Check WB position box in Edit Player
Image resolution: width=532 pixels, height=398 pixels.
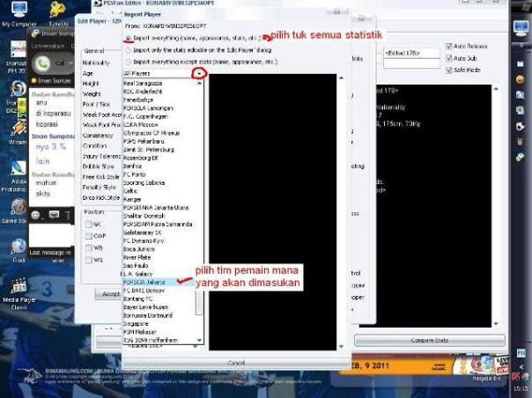tap(89, 248)
